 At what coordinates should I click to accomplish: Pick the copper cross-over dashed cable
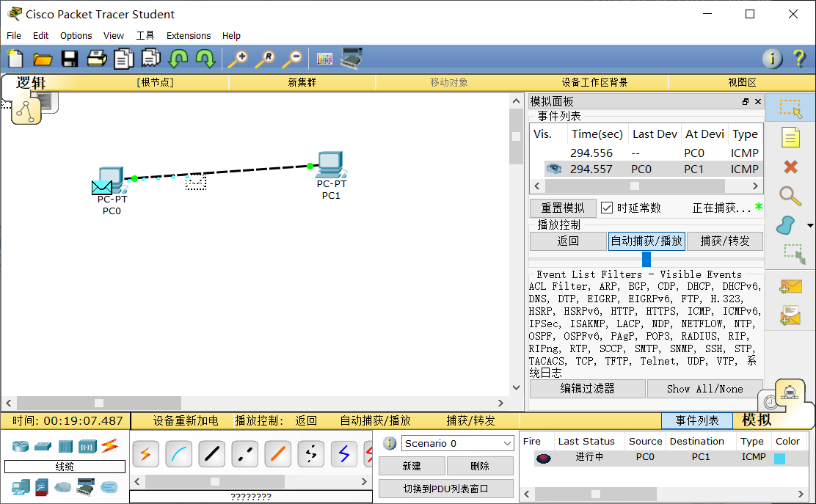tap(244, 454)
